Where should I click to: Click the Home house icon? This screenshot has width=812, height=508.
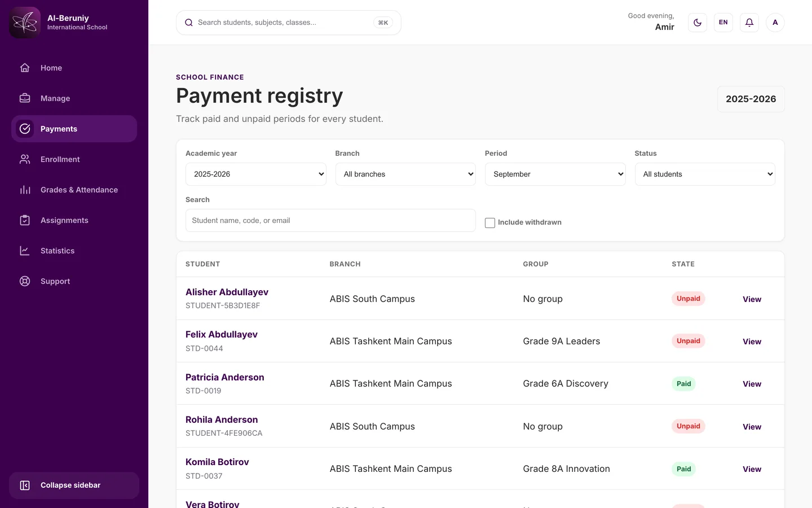(x=25, y=68)
